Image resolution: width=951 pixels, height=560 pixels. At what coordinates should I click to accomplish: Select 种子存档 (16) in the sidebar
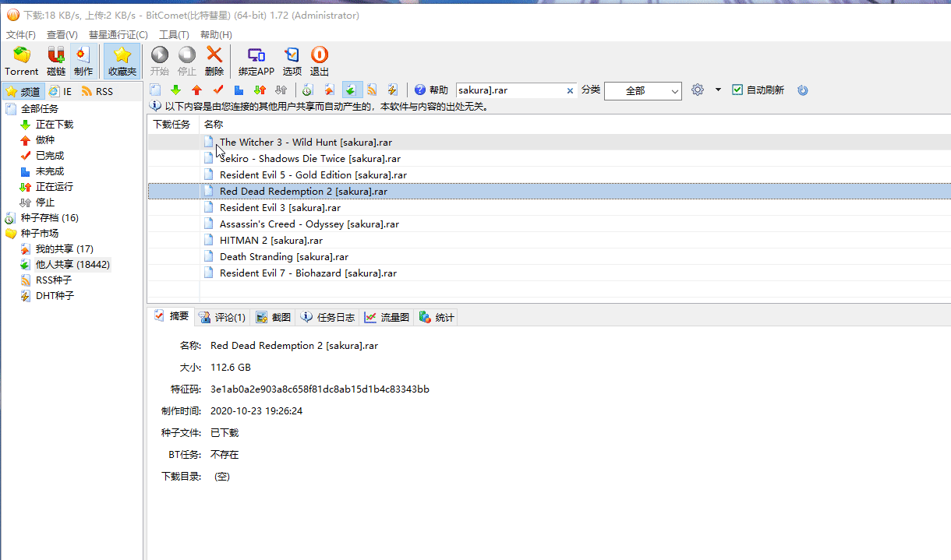pyautogui.click(x=49, y=217)
